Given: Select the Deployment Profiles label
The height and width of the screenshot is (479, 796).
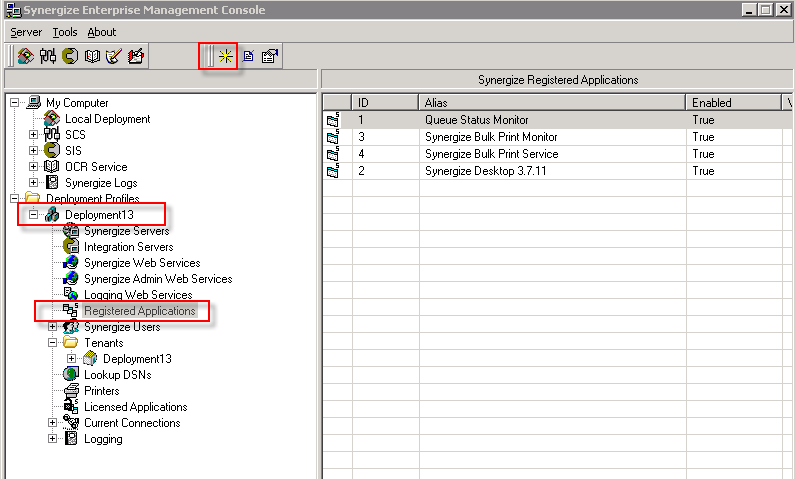Looking at the screenshot, I should 92,198.
